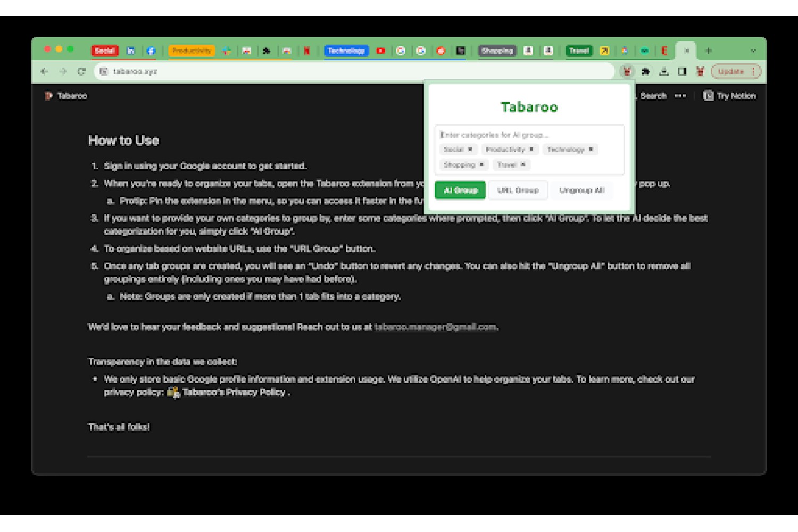This screenshot has width=798, height=532.
Task: Open the Downloads tray icon
Action: click(x=664, y=71)
